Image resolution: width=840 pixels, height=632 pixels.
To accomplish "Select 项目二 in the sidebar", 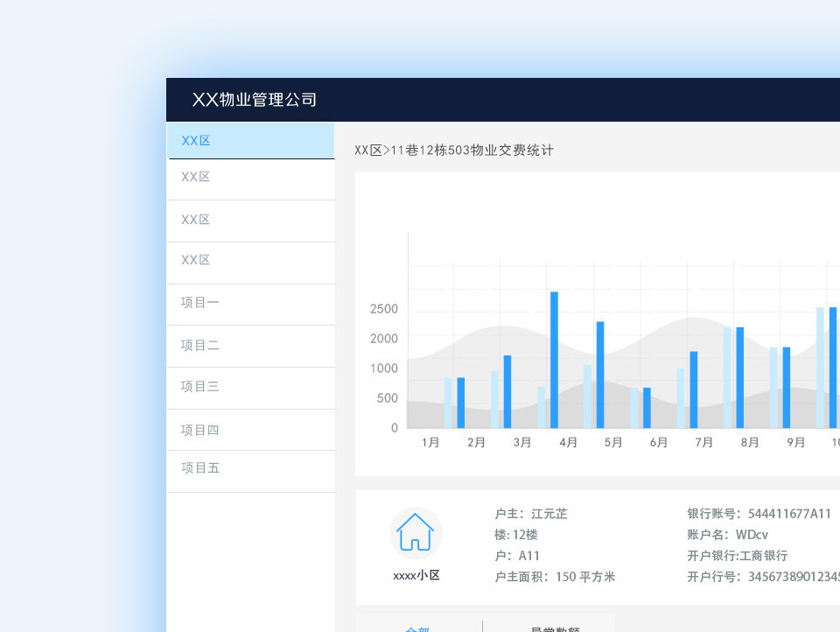I will pyautogui.click(x=199, y=344).
